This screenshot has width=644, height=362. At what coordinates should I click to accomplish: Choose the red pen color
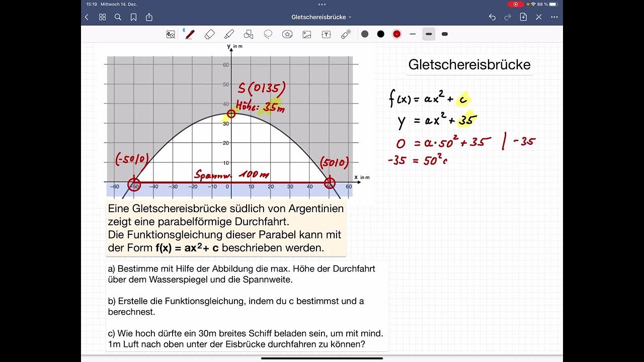coord(397,34)
